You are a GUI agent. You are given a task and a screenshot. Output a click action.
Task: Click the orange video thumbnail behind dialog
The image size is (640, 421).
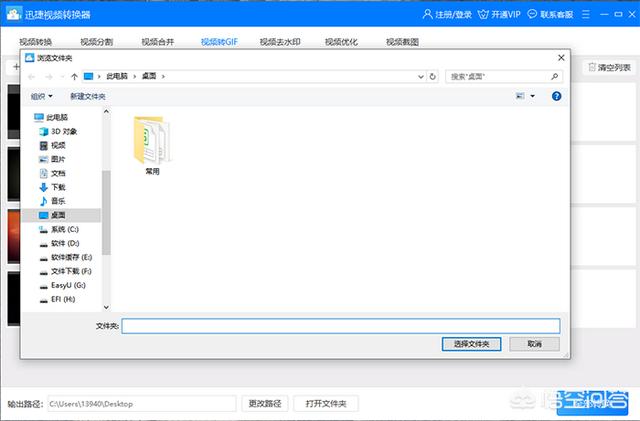13,236
